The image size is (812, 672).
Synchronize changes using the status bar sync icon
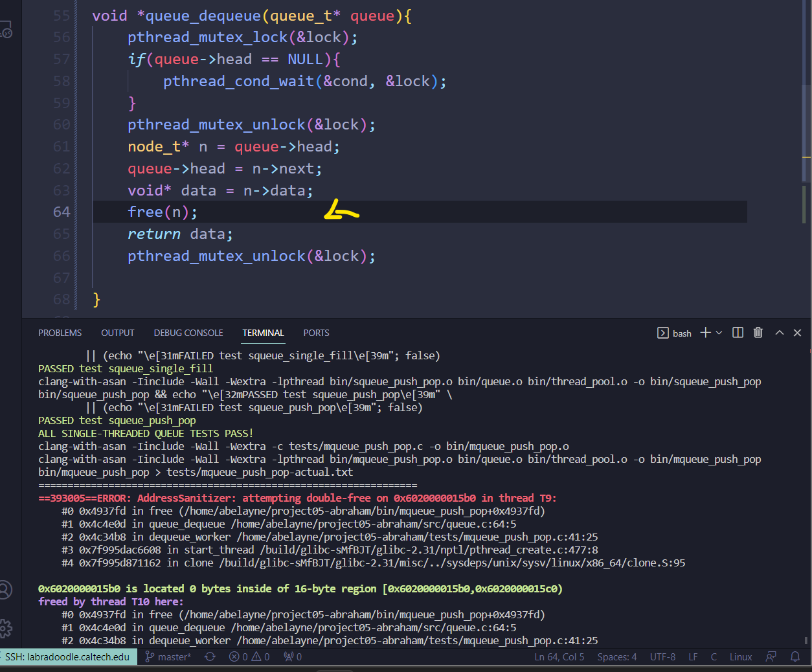[210, 656]
